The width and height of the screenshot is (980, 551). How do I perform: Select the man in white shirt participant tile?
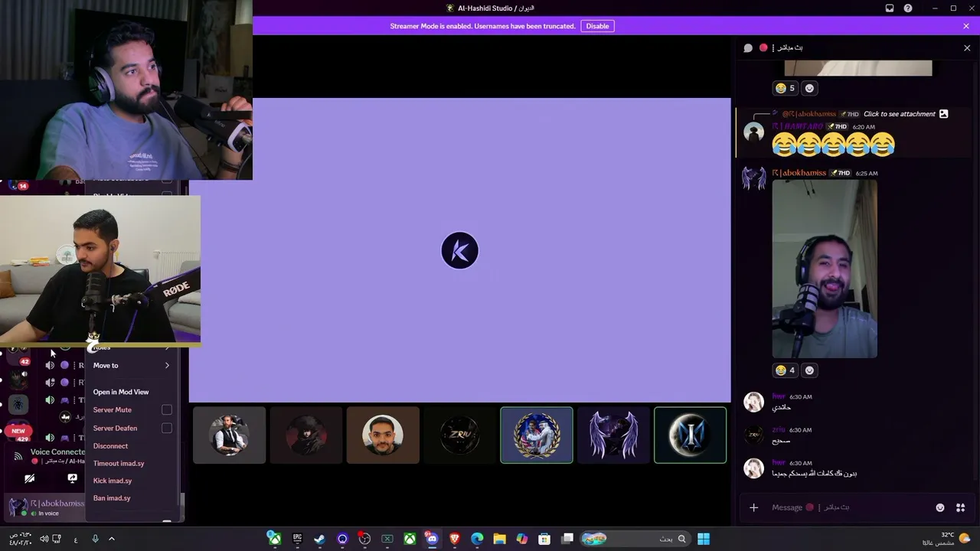383,435
